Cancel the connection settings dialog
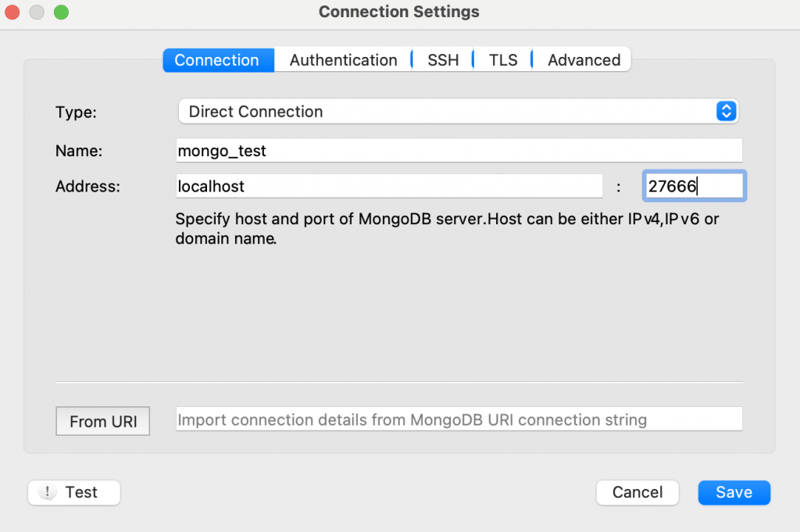The image size is (800, 532). pyautogui.click(x=637, y=492)
